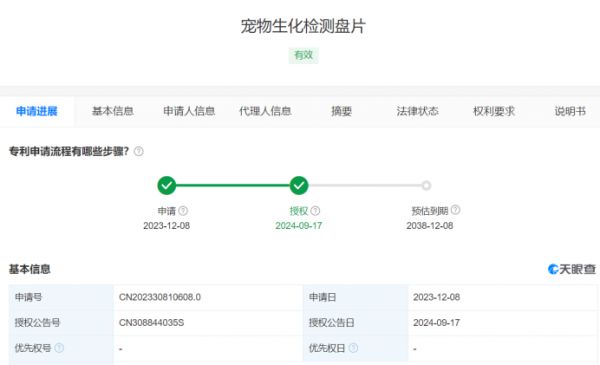
Task: Click the green check marker for 申请 step
Action: coord(167,186)
